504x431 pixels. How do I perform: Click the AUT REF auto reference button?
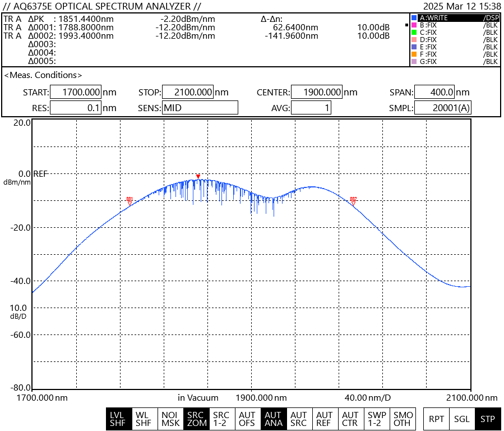pos(325,419)
